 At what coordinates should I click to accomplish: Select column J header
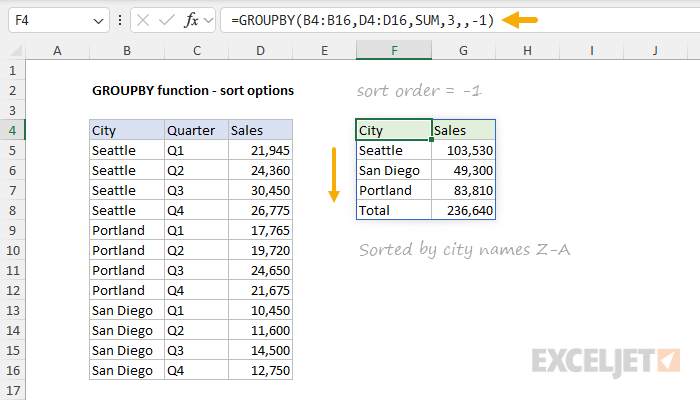pyautogui.click(x=655, y=50)
